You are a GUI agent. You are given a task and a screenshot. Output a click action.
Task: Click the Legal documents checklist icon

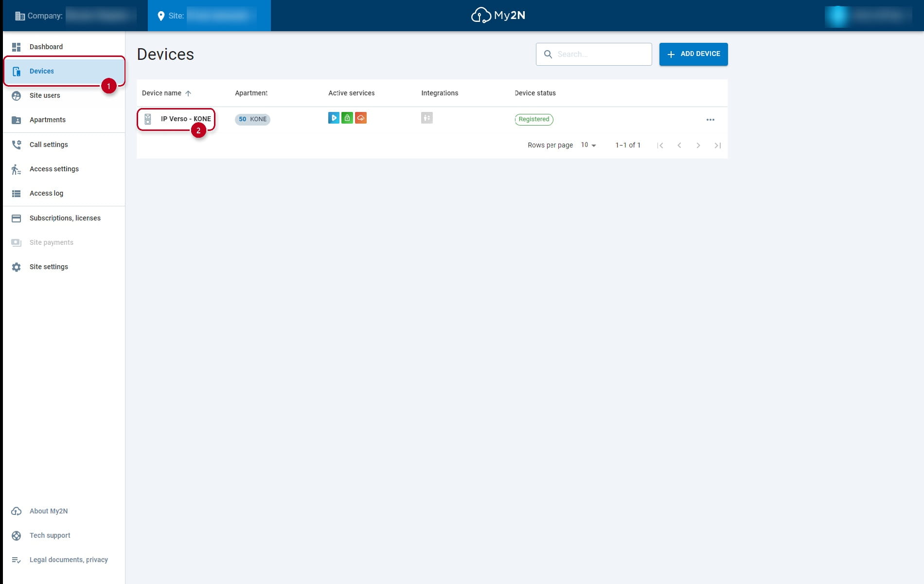pos(16,560)
